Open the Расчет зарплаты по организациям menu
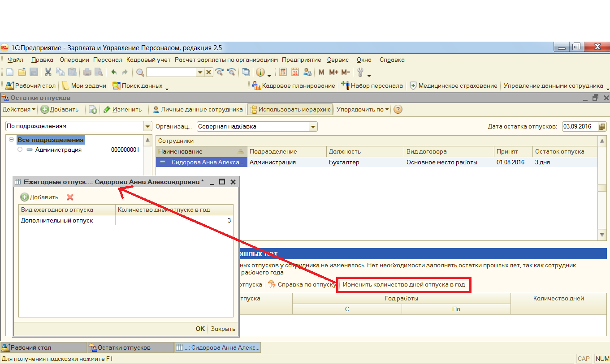Viewport: 610px width, 364px height. pos(226,60)
